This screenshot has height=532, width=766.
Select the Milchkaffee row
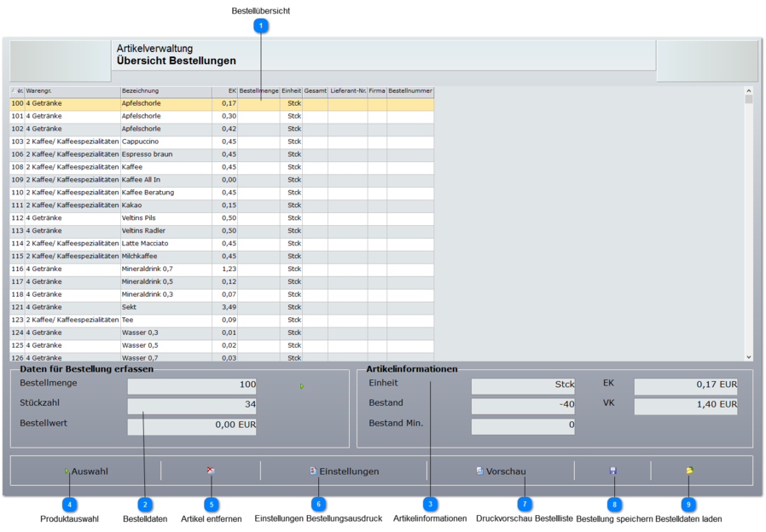pos(221,256)
